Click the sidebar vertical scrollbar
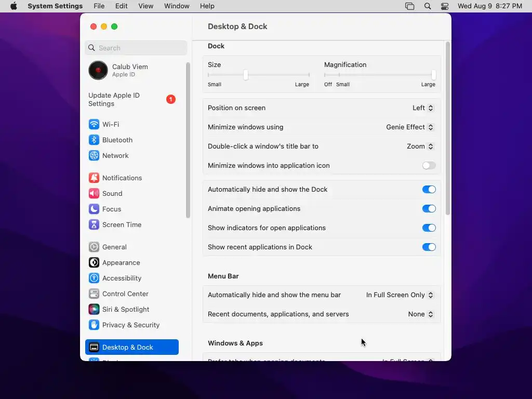 tap(188, 140)
